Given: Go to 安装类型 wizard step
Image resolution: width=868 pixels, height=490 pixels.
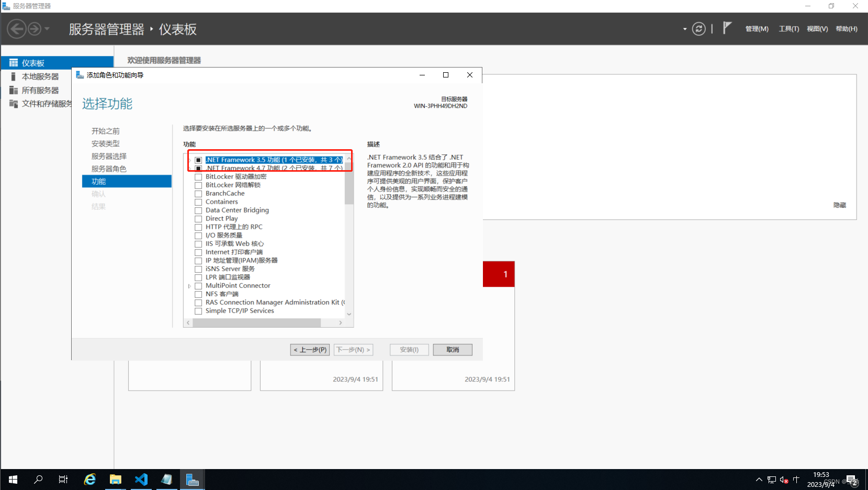Looking at the screenshot, I should tap(106, 143).
